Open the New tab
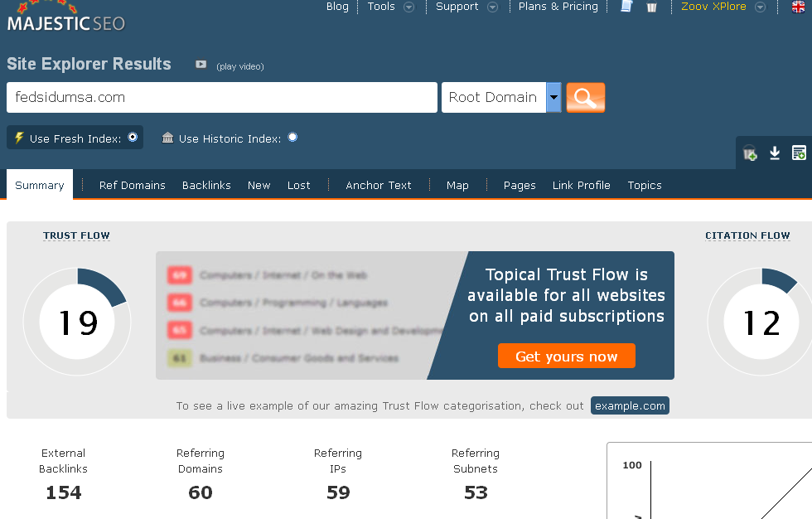 (259, 185)
